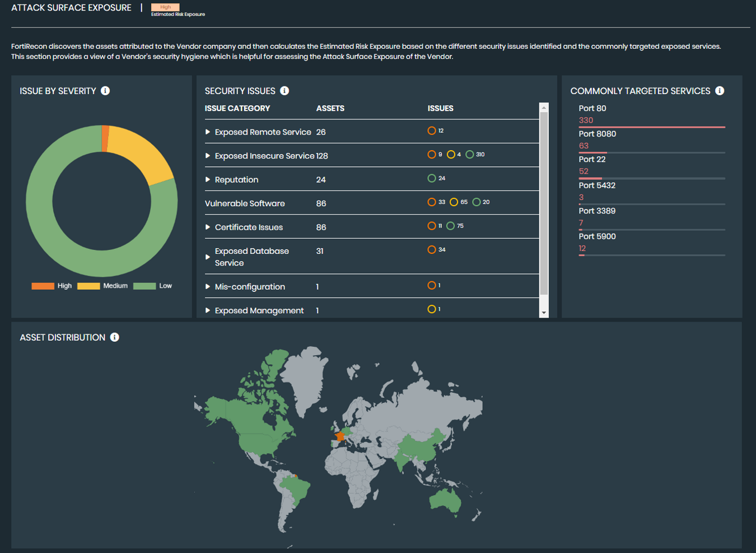
Task: Select the orange 1 circle for Mis-configuration
Action: pyautogui.click(x=432, y=285)
